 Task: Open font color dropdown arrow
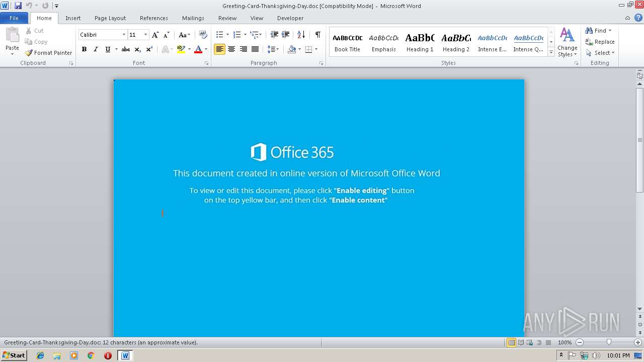click(x=206, y=49)
